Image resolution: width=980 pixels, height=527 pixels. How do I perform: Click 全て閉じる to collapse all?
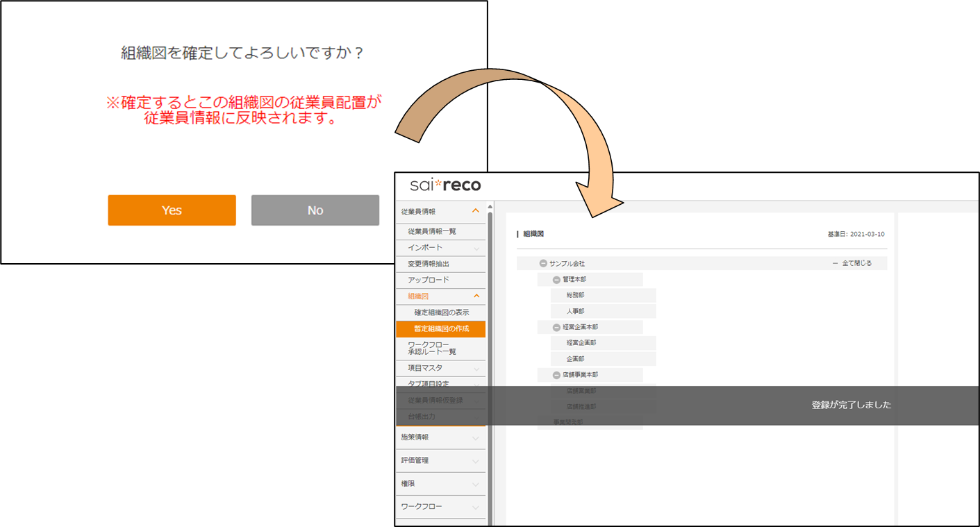click(x=856, y=264)
